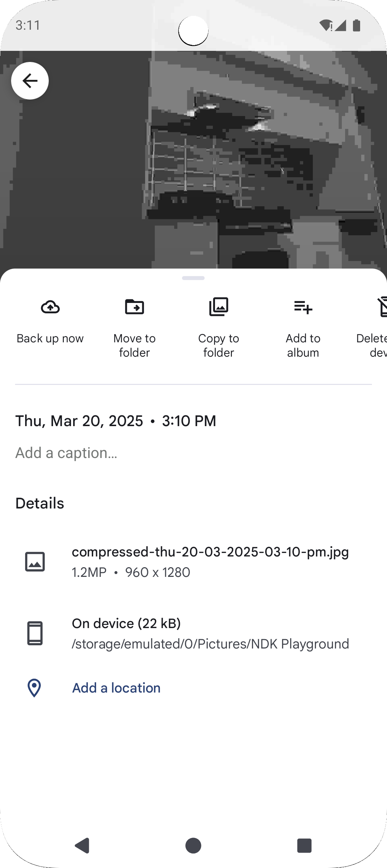
Task: Tap the location pin icon
Action: [x=34, y=688]
